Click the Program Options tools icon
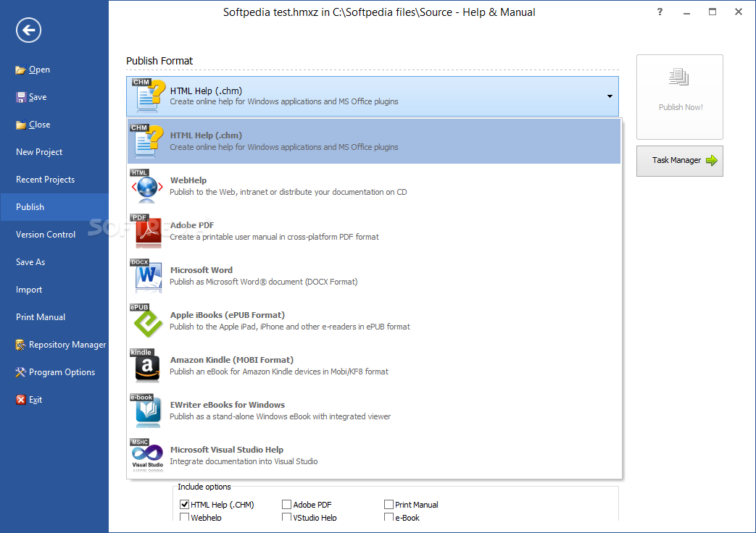 coord(20,372)
